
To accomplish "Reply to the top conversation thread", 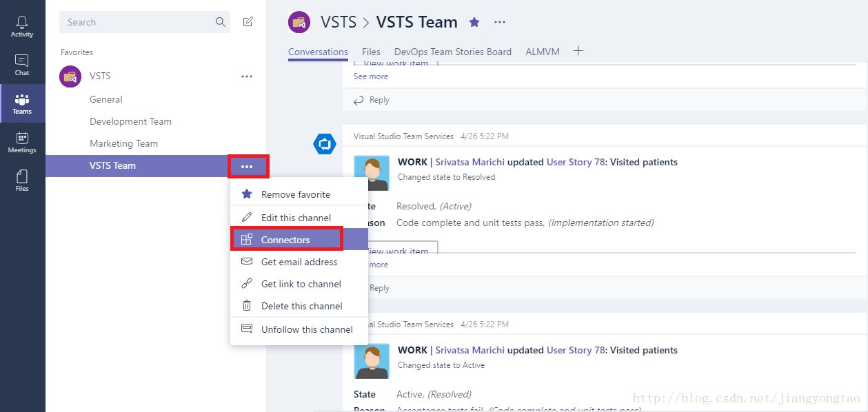I will [x=372, y=100].
